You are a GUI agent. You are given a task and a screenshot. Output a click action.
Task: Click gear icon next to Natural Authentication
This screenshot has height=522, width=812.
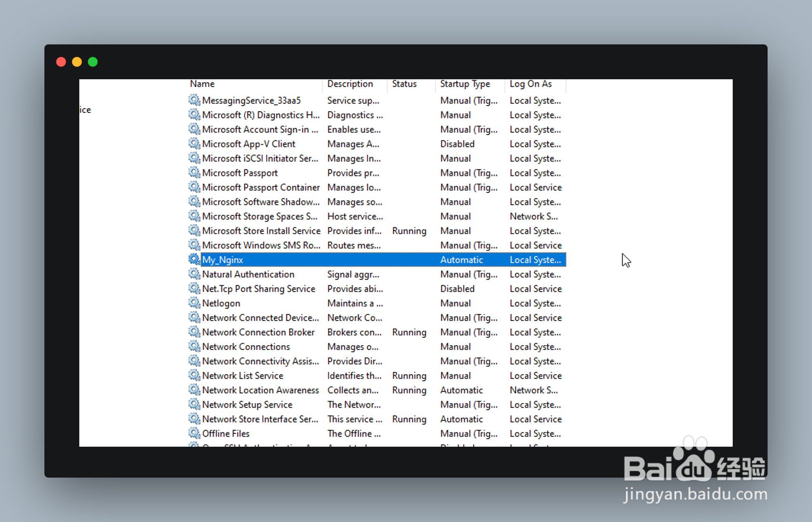pos(194,274)
